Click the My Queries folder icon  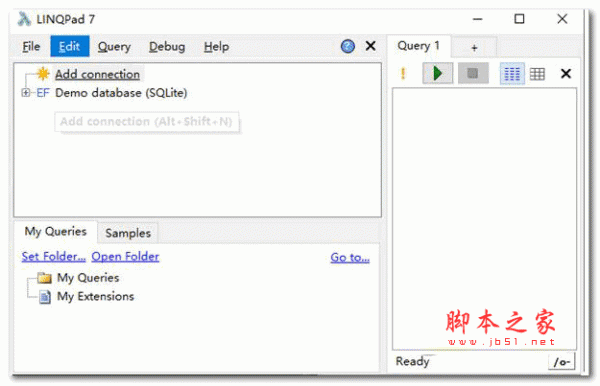pos(45,278)
